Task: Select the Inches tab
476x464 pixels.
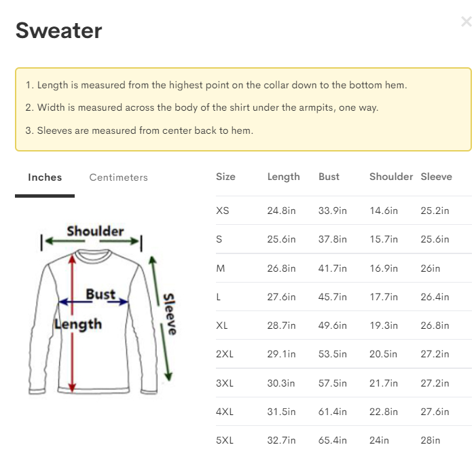Action: (45, 177)
